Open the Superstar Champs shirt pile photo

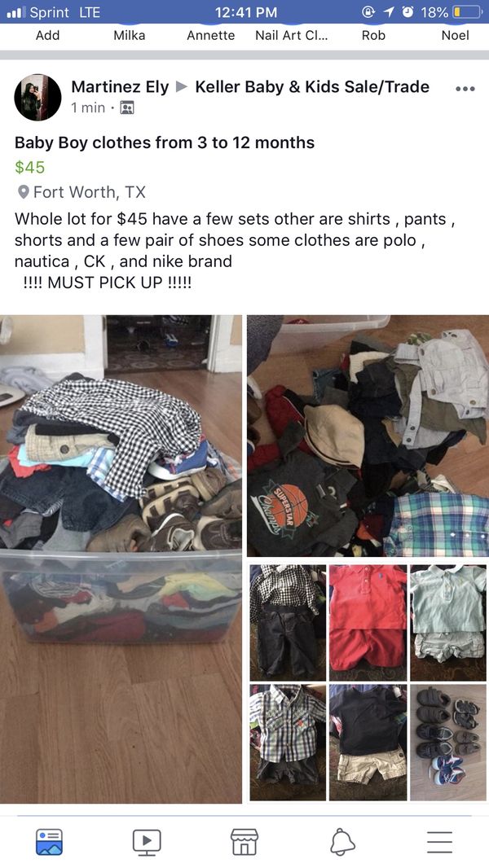click(x=368, y=436)
